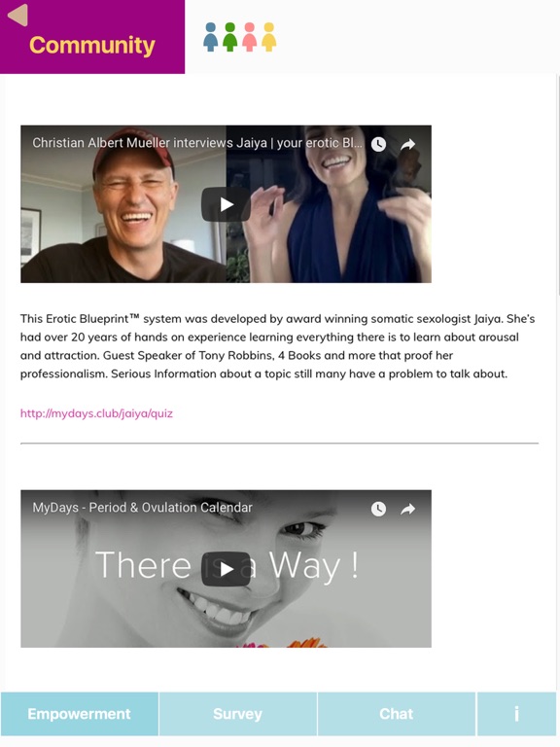Click the green person figure icon
This screenshot has height=747, width=560.
click(230, 37)
